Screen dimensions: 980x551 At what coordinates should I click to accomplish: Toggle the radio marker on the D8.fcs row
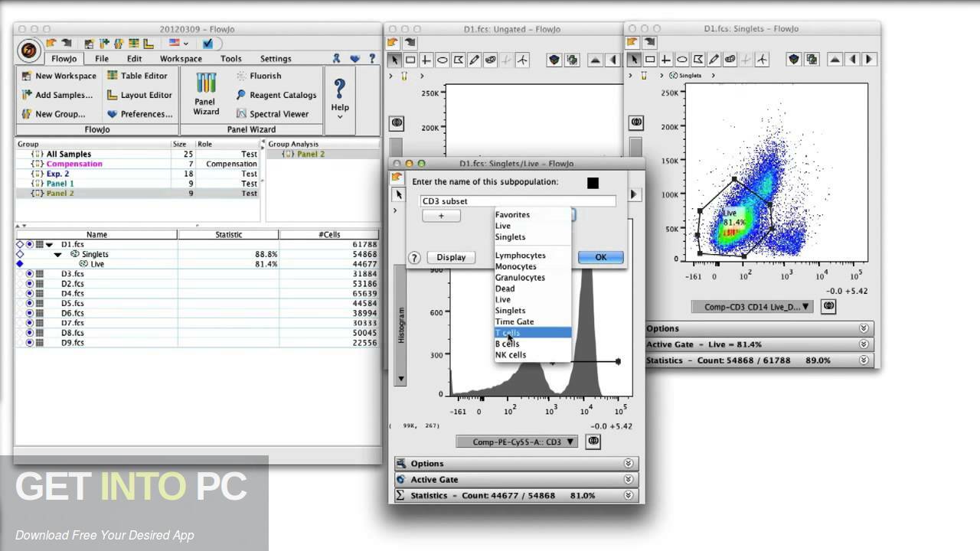30,333
